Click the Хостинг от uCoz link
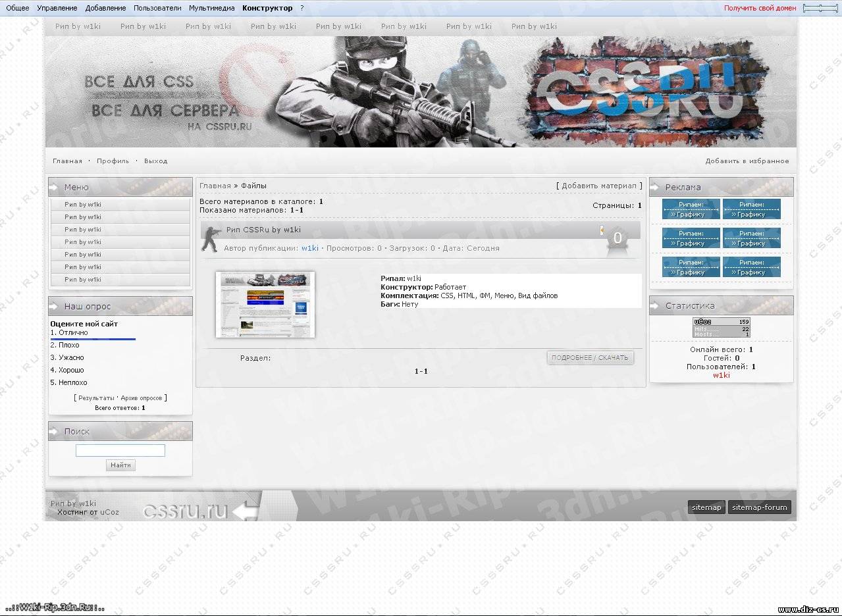The height and width of the screenshot is (616, 842). point(88,512)
